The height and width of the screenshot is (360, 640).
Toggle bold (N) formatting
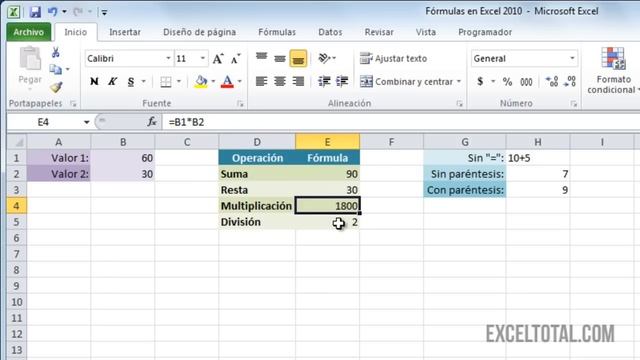tap(94, 82)
